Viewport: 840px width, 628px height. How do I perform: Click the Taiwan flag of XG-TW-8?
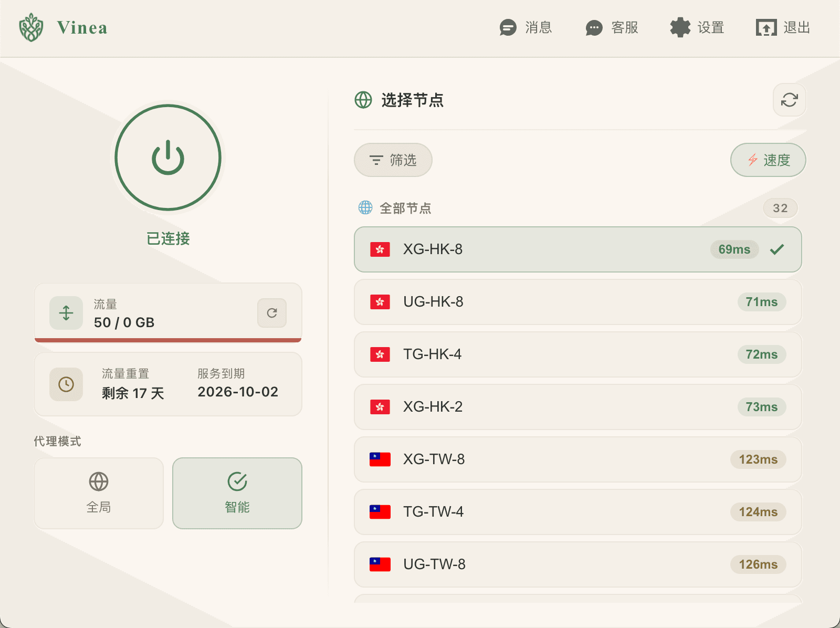click(380, 459)
